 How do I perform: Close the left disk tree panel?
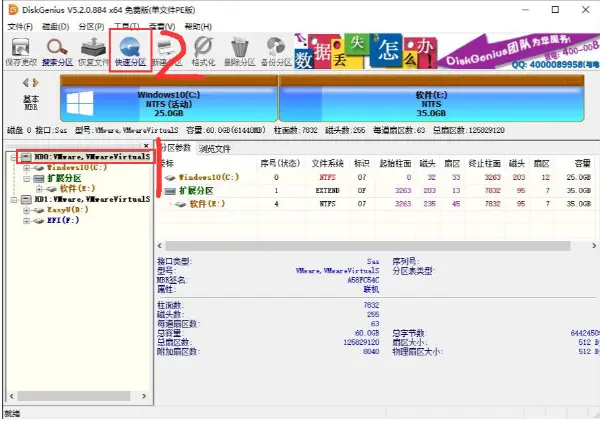(146, 145)
